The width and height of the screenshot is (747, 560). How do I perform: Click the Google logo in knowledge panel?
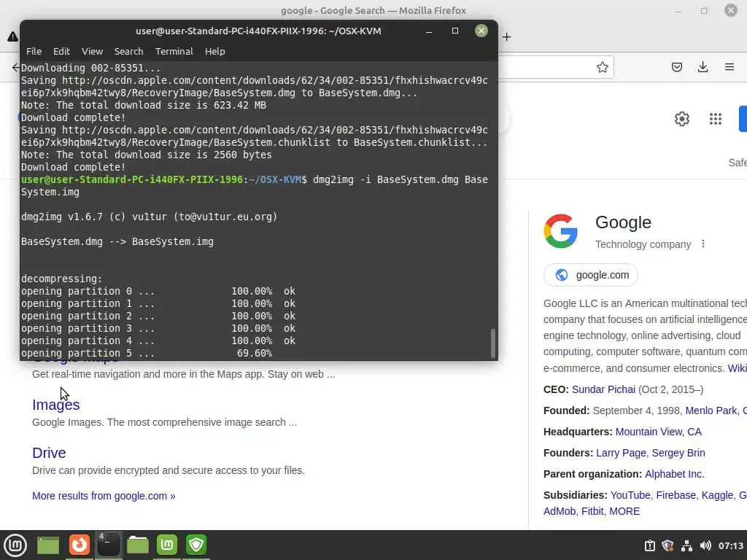pyautogui.click(x=561, y=231)
